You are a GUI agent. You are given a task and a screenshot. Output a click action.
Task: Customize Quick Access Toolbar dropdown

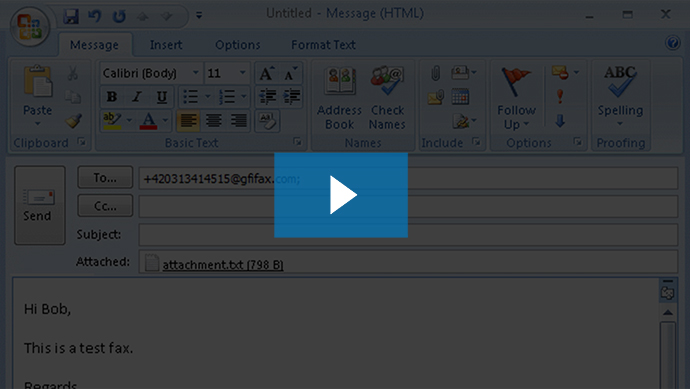pos(199,15)
